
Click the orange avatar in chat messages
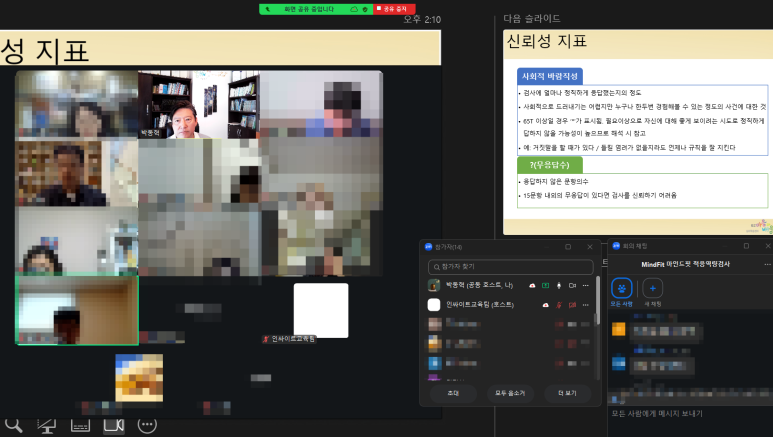click(618, 329)
